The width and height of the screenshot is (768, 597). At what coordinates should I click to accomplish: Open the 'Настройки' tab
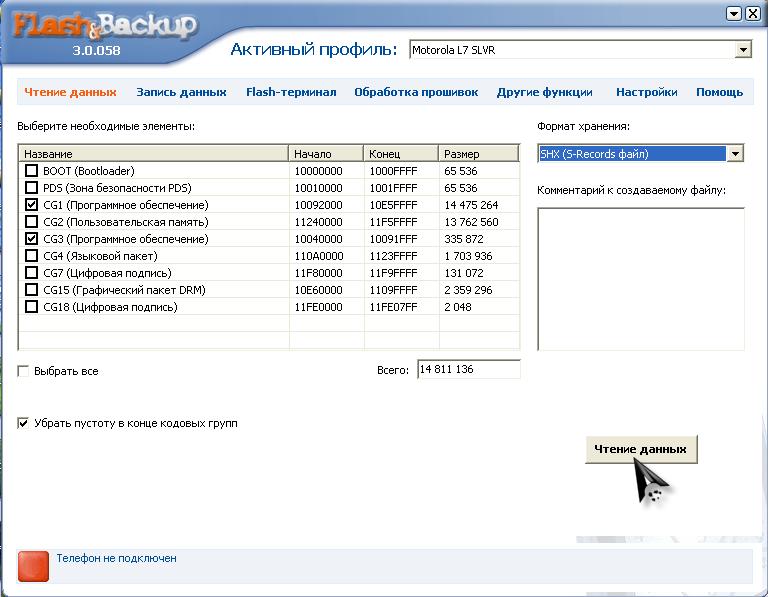pyautogui.click(x=647, y=92)
